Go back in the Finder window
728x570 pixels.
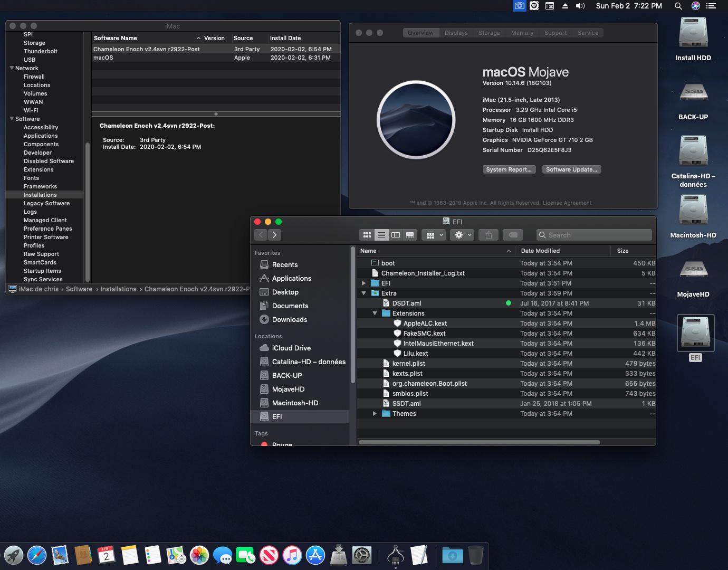pos(261,235)
